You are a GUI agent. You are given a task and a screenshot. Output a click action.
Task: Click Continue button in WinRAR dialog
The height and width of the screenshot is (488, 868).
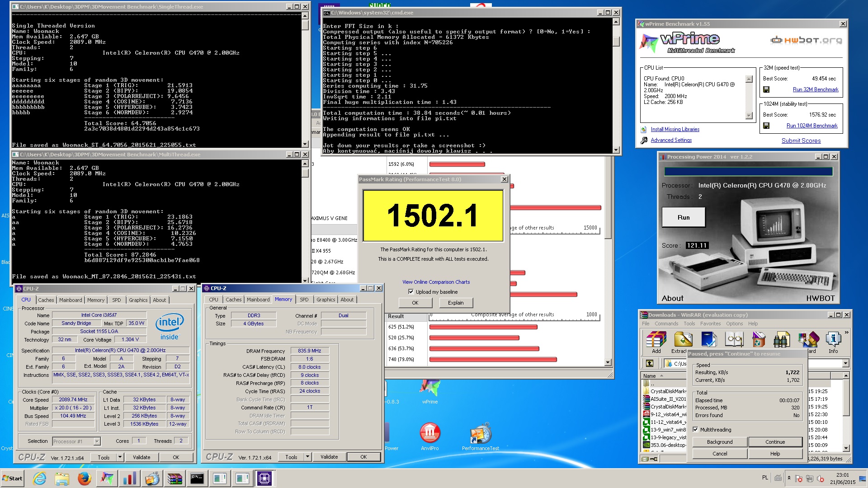775,442
